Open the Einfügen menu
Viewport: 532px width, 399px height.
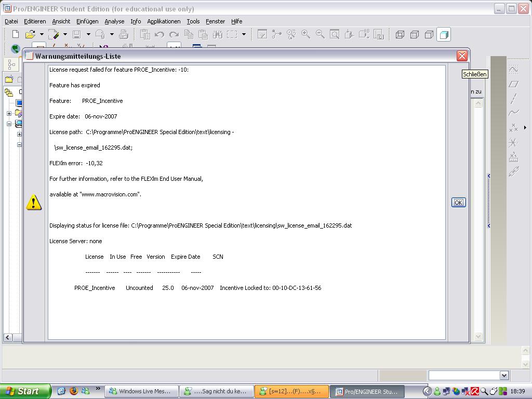click(87, 21)
